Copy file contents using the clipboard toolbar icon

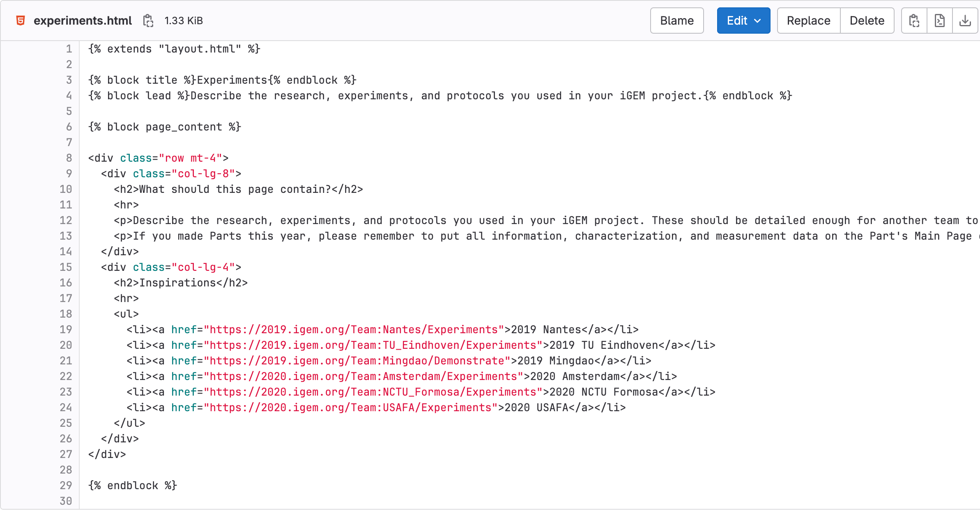point(913,20)
